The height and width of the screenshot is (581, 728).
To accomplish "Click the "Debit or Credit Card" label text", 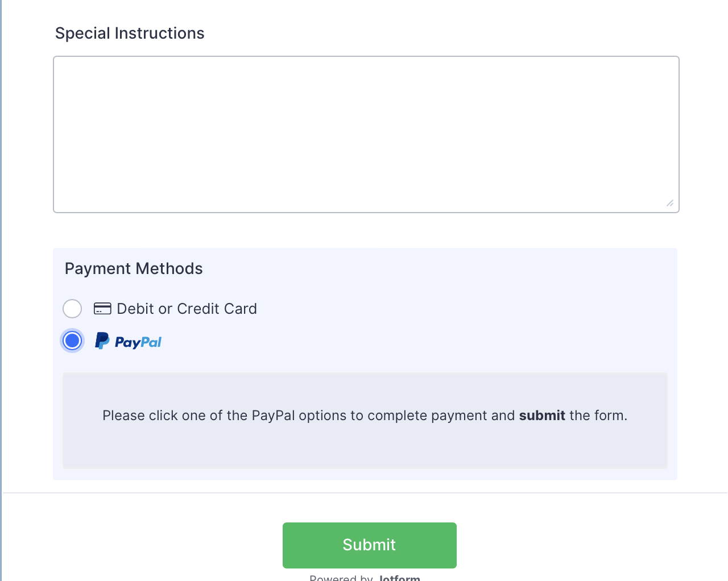I will click(x=187, y=309).
